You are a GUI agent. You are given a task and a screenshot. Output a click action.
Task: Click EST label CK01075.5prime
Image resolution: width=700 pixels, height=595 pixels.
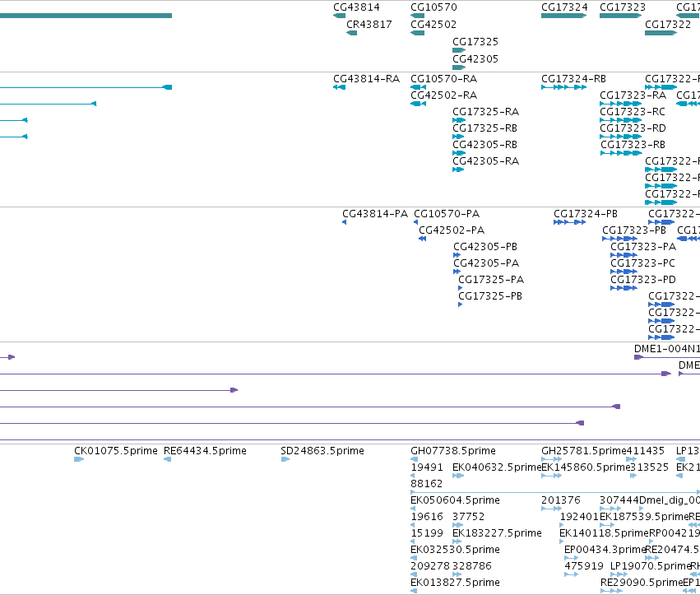pyautogui.click(x=116, y=451)
